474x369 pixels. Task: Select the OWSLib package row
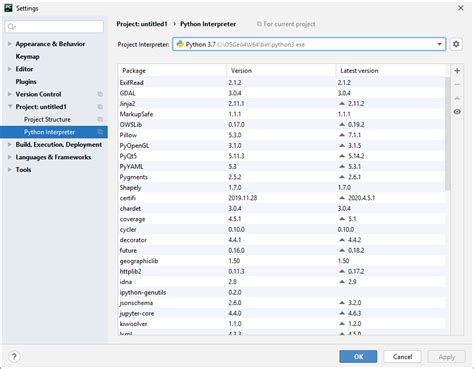coord(282,125)
